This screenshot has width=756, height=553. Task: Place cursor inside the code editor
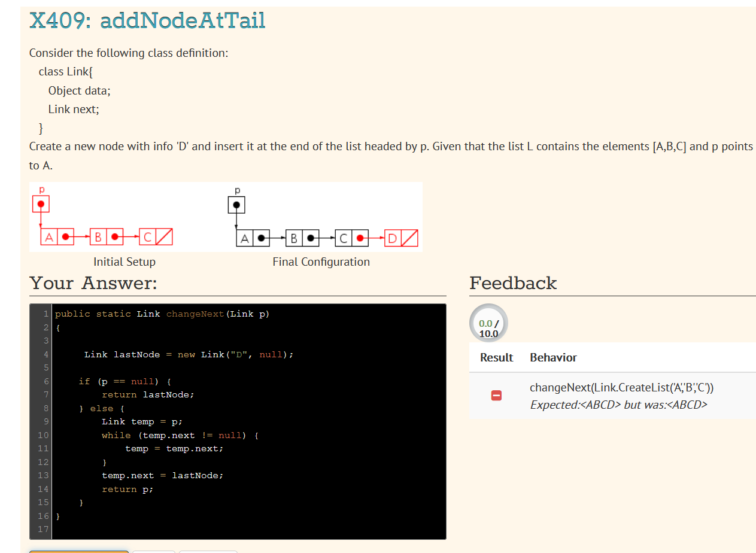click(x=239, y=419)
